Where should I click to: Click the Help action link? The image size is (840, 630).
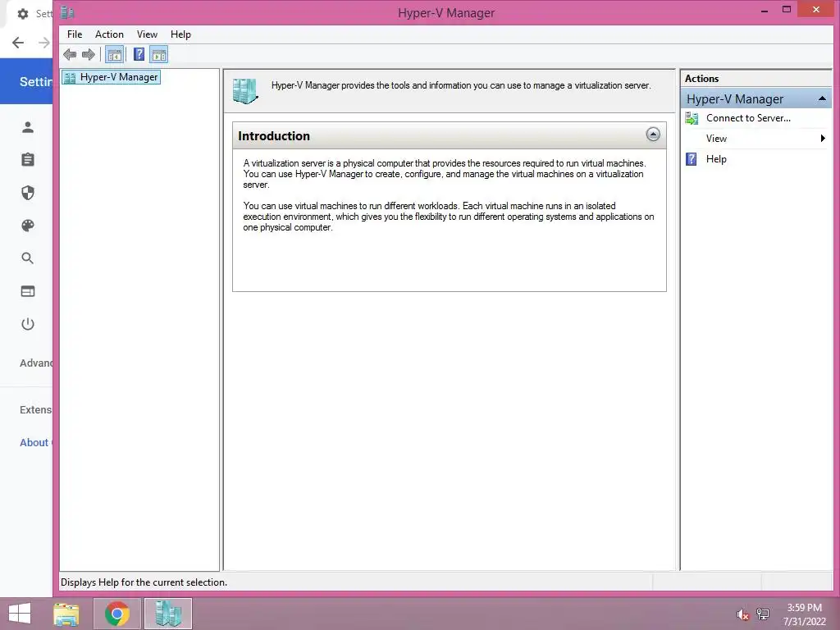tap(716, 159)
